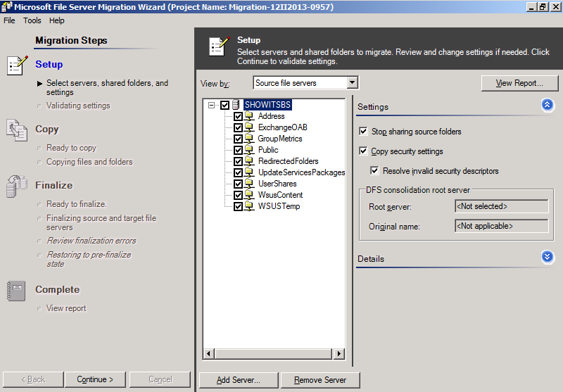Uncheck the WsusContent folder checkbox
This screenshot has height=392, width=563.
tap(238, 195)
